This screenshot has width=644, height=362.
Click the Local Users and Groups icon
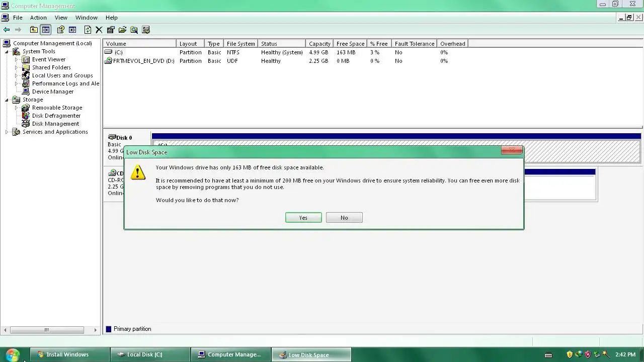click(26, 75)
